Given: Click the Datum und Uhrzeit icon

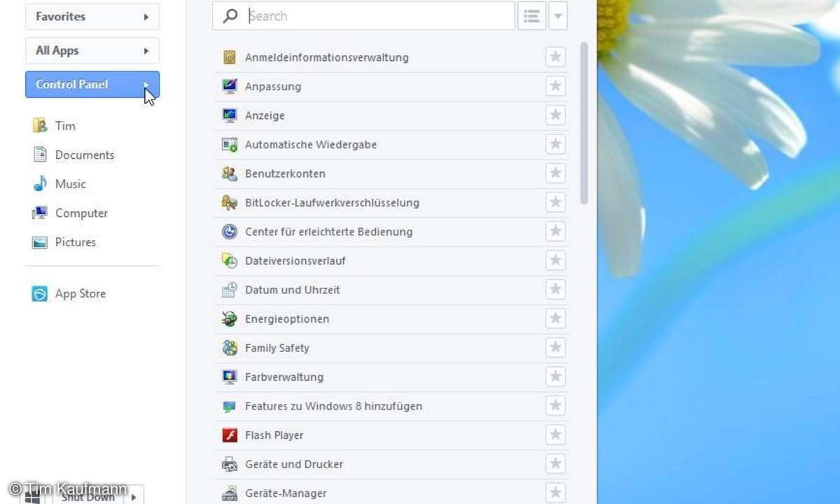Looking at the screenshot, I should (x=230, y=290).
